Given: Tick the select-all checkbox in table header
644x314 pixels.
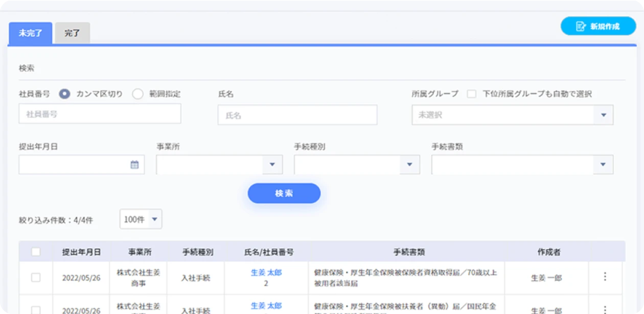Looking at the screenshot, I should (x=36, y=252).
